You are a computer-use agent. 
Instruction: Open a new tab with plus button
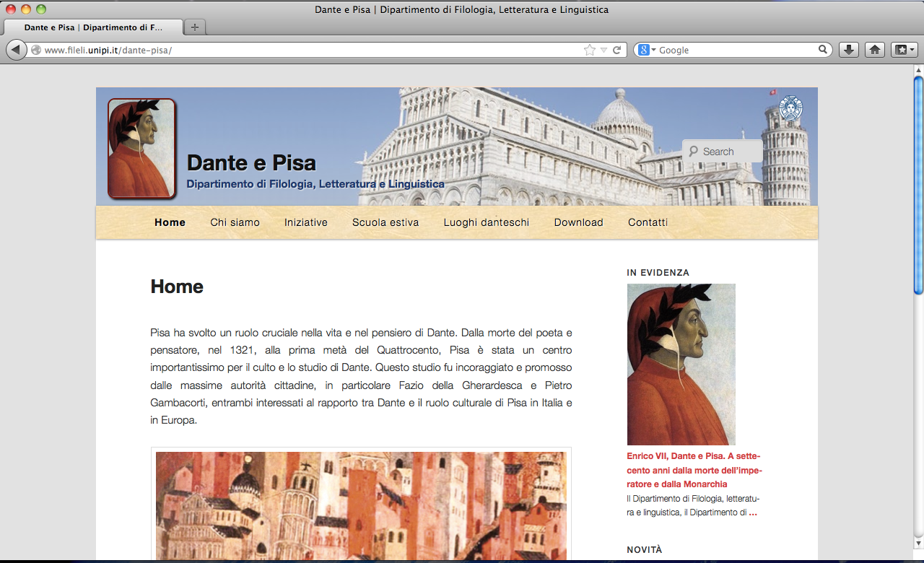(195, 27)
